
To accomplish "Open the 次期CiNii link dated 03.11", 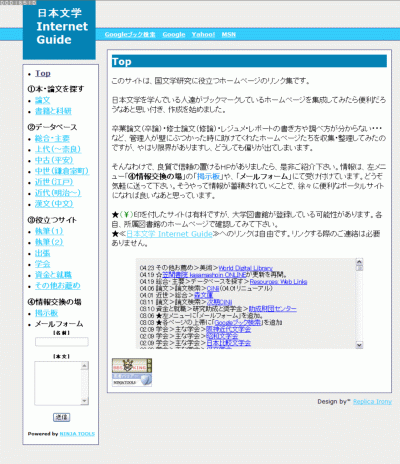I will [x=219, y=302].
